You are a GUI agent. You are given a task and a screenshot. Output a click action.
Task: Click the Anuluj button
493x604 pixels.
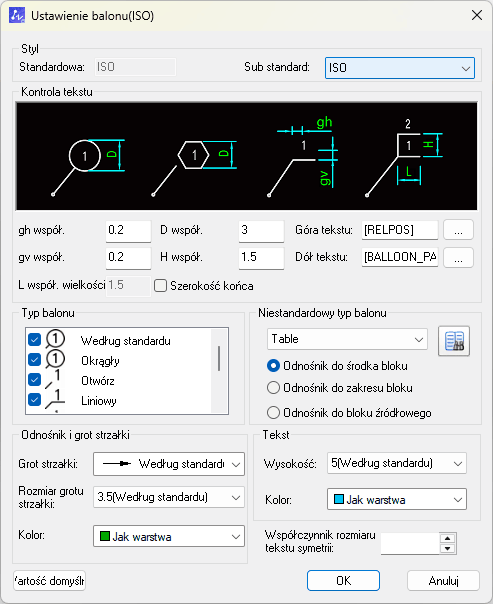[443, 581]
